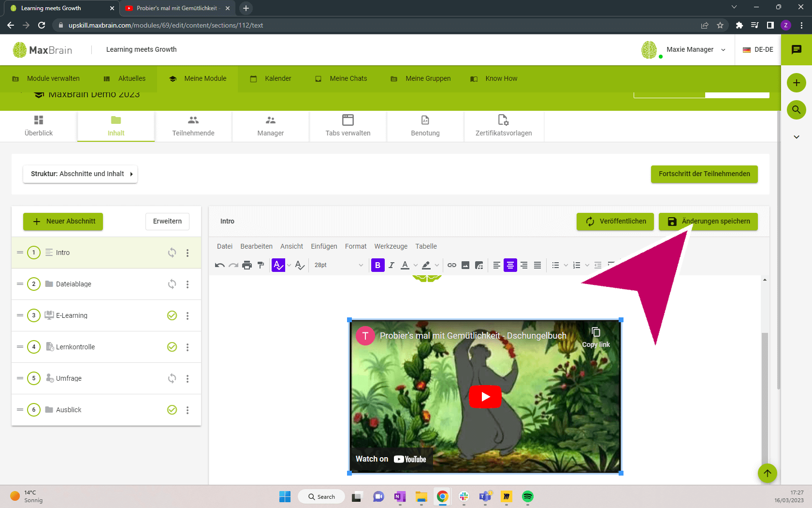Open the chat panel icon at top right

[797, 49]
